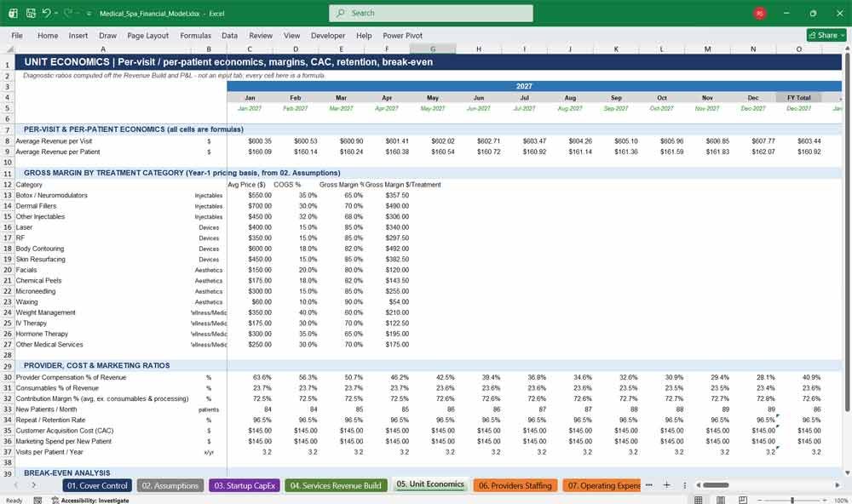Open the Help ribbon tab

(364, 35)
